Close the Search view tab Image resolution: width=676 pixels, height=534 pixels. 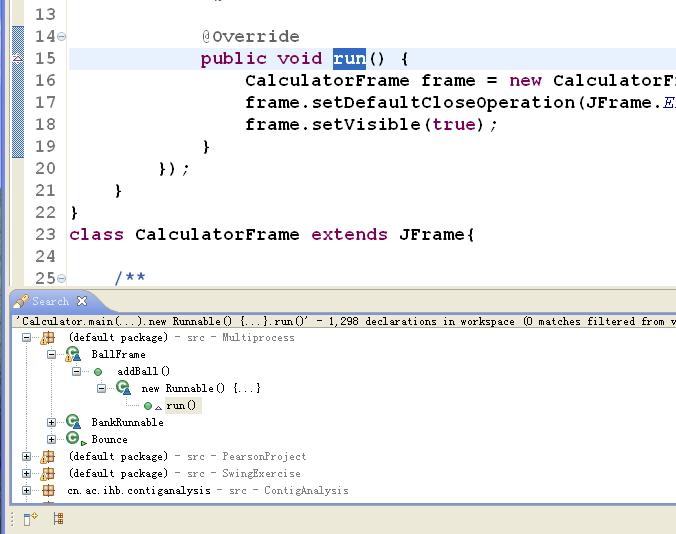[x=82, y=301]
